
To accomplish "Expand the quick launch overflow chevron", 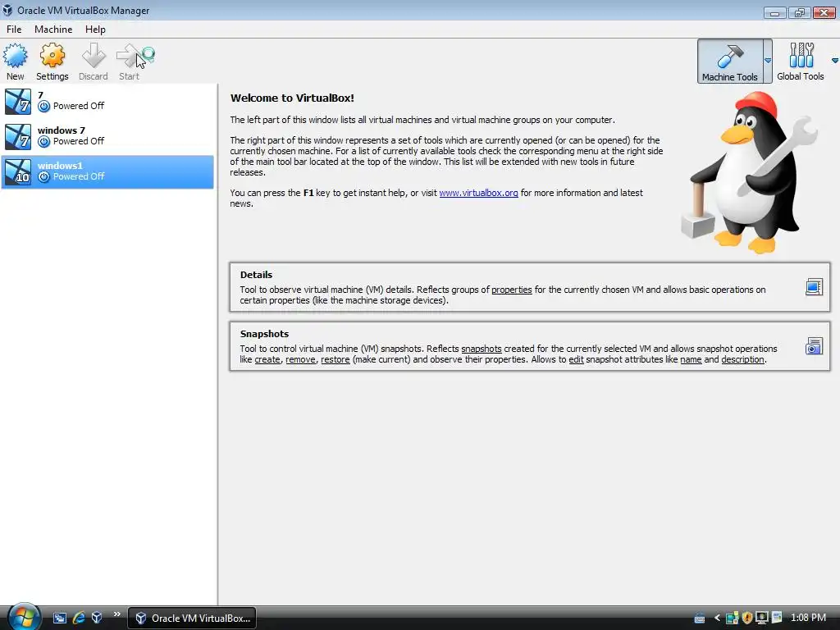I will click(x=116, y=614).
